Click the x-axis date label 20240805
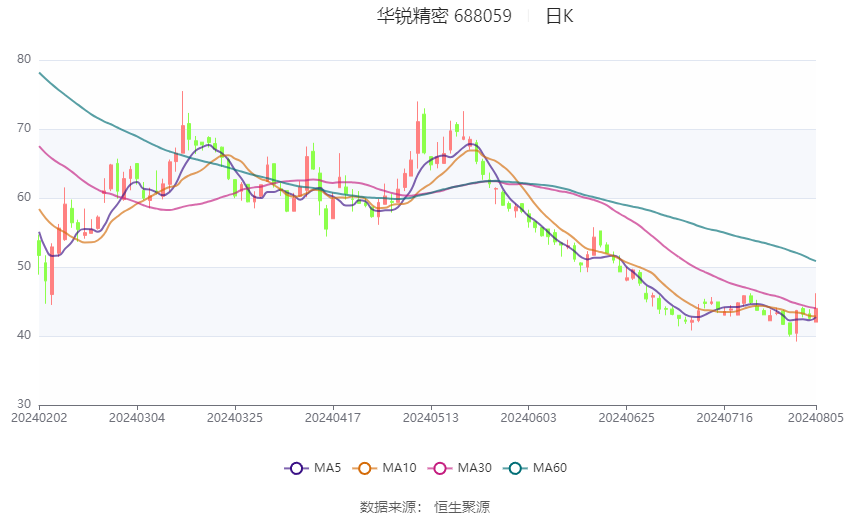 pyautogui.click(x=815, y=418)
